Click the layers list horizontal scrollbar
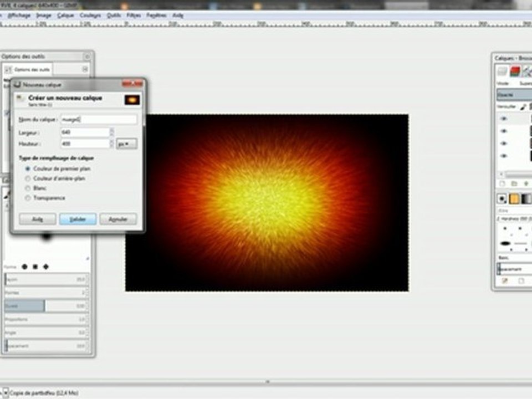 point(519,175)
